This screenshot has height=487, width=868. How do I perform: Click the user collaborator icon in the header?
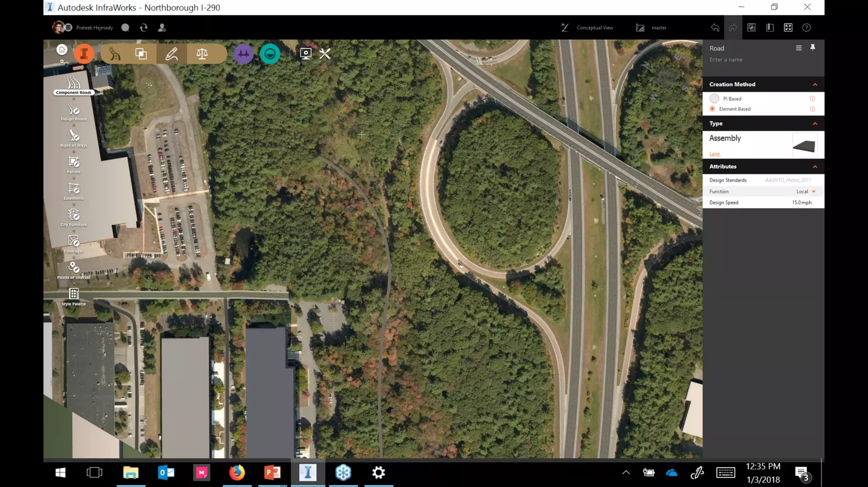coord(162,28)
